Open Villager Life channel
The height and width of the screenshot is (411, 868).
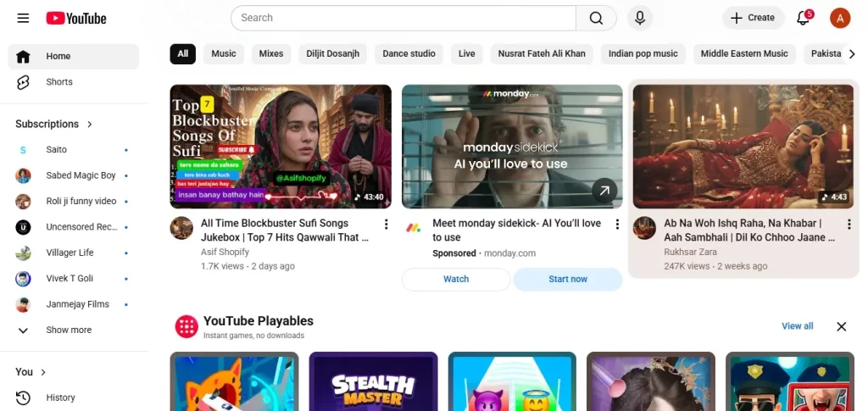pyautogui.click(x=73, y=253)
